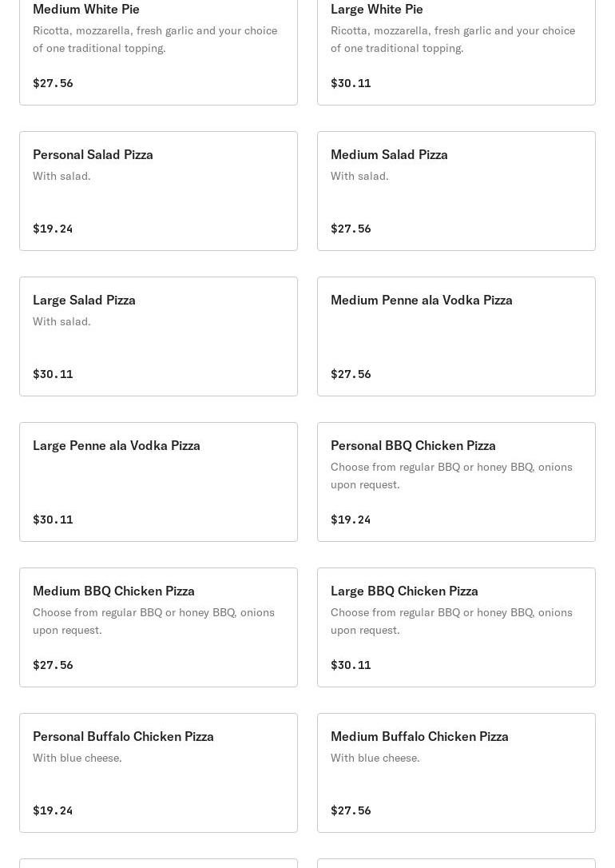Open Personal Buffalo Chicken Pizza card
This screenshot has height=868, width=615.
click(158, 774)
